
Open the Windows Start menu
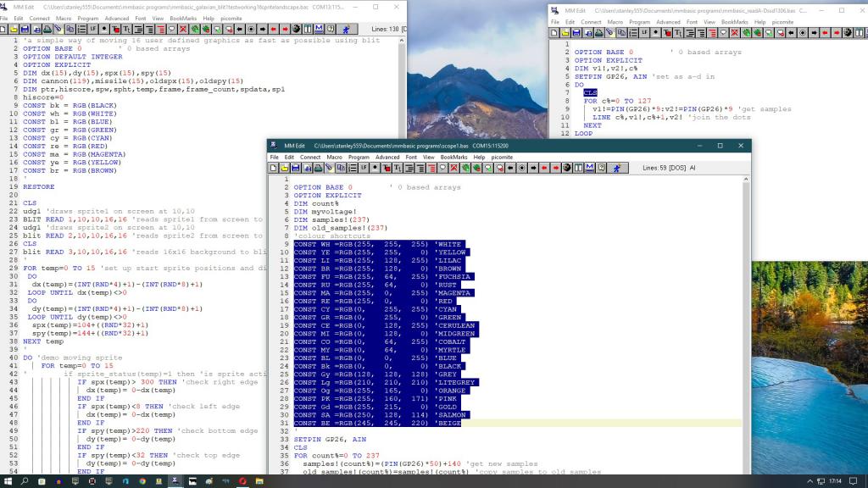tap(8, 480)
